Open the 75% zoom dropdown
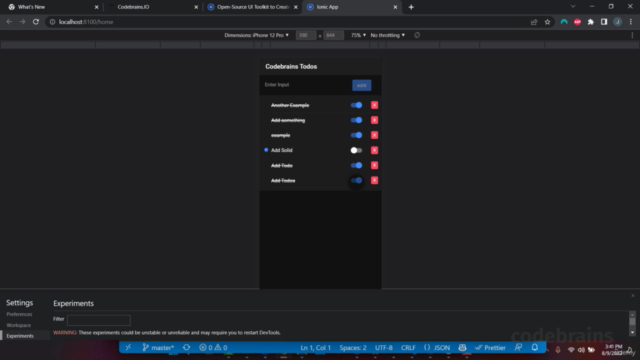Image resolution: width=640 pixels, height=360 pixels. (358, 35)
